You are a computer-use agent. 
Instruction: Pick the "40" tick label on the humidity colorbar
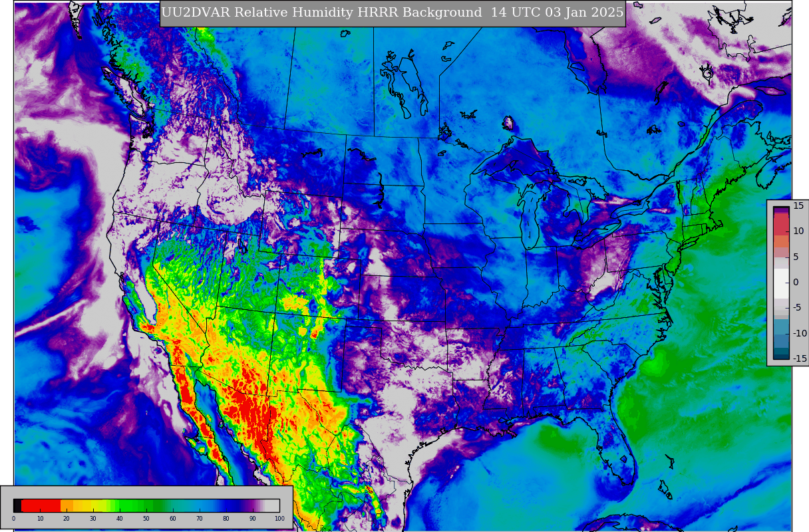coord(120,519)
